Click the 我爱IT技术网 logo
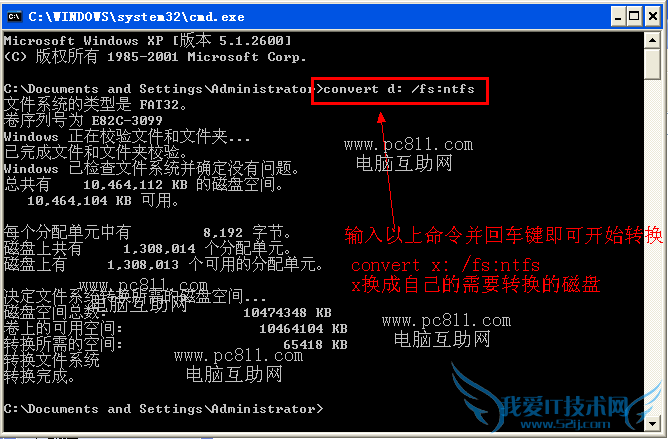This screenshot has width=668, height=439. coord(564,406)
